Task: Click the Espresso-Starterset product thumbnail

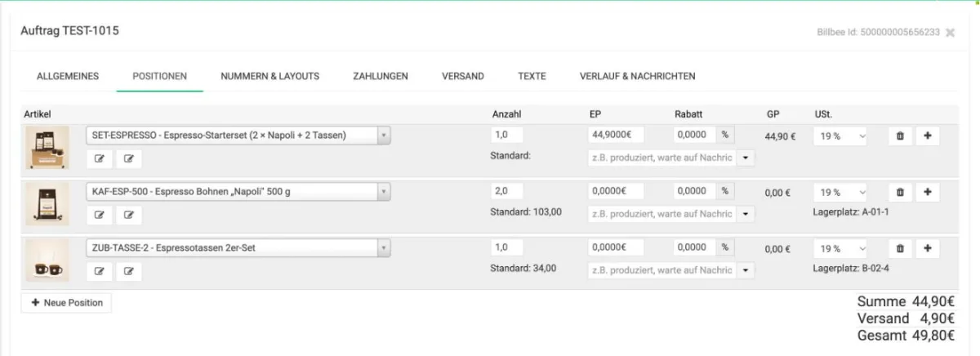Action: [x=47, y=148]
